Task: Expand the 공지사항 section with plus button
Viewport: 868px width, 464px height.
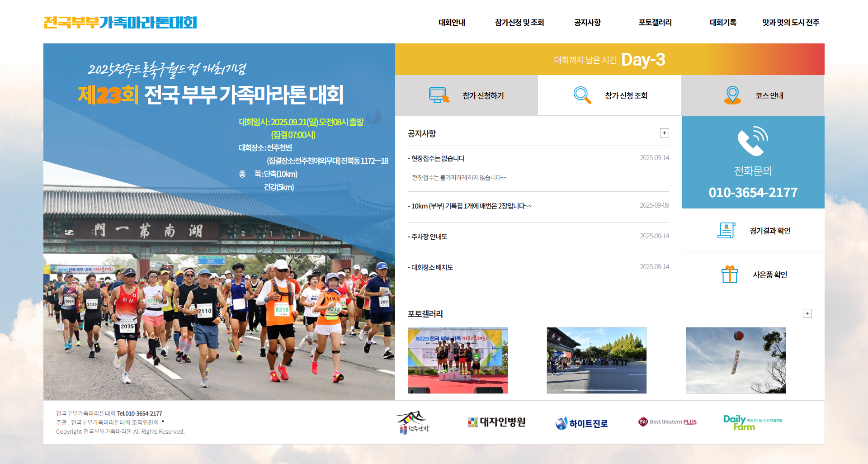Action: 664,133
